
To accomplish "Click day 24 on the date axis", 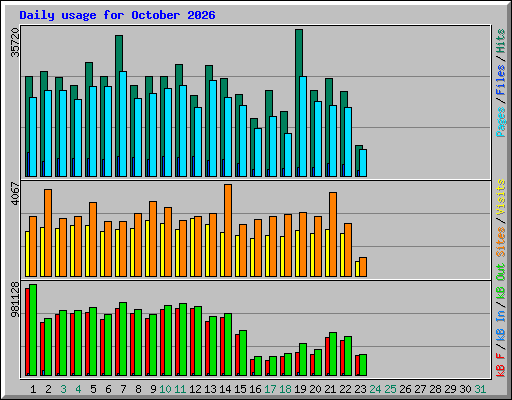I will coord(375,389).
